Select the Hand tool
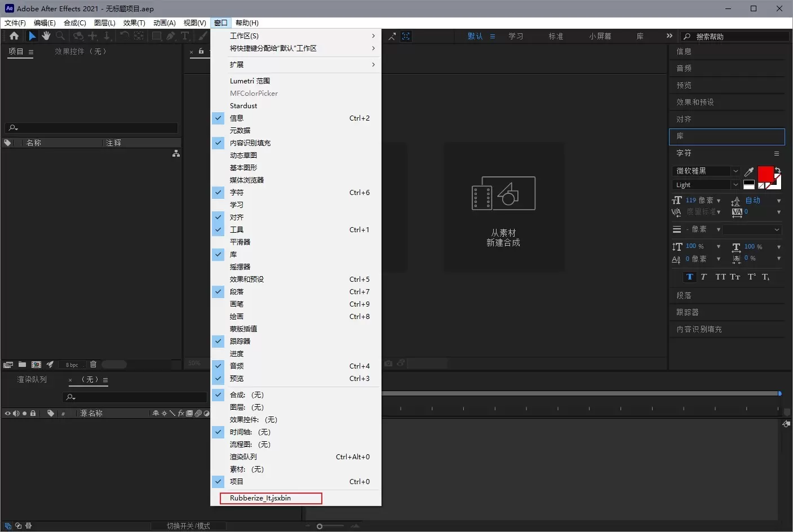This screenshot has height=532, width=793. (46, 36)
